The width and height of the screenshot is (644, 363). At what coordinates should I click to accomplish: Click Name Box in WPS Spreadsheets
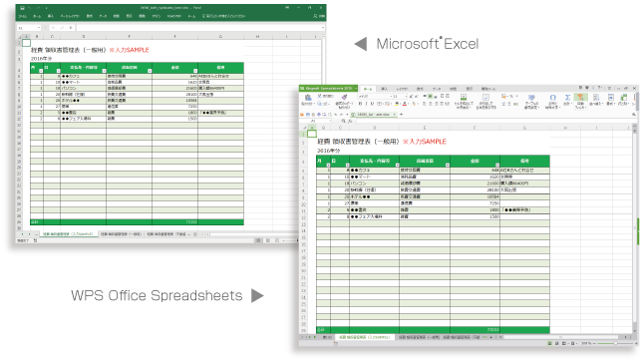point(315,121)
